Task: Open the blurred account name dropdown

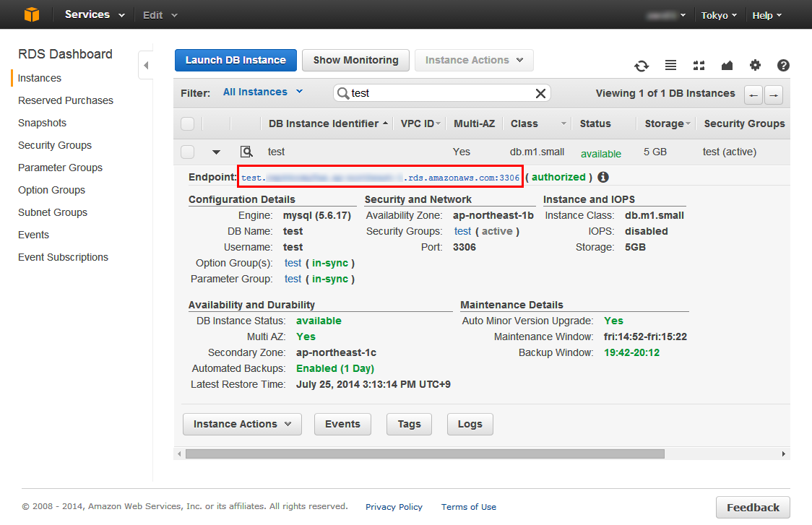Action: 666,16
